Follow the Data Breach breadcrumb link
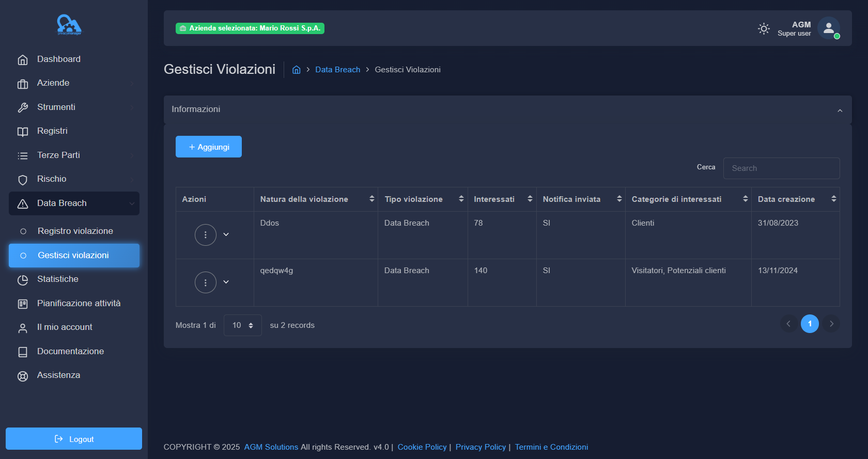Image resolution: width=868 pixels, height=459 pixels. [x=337, y=70]
